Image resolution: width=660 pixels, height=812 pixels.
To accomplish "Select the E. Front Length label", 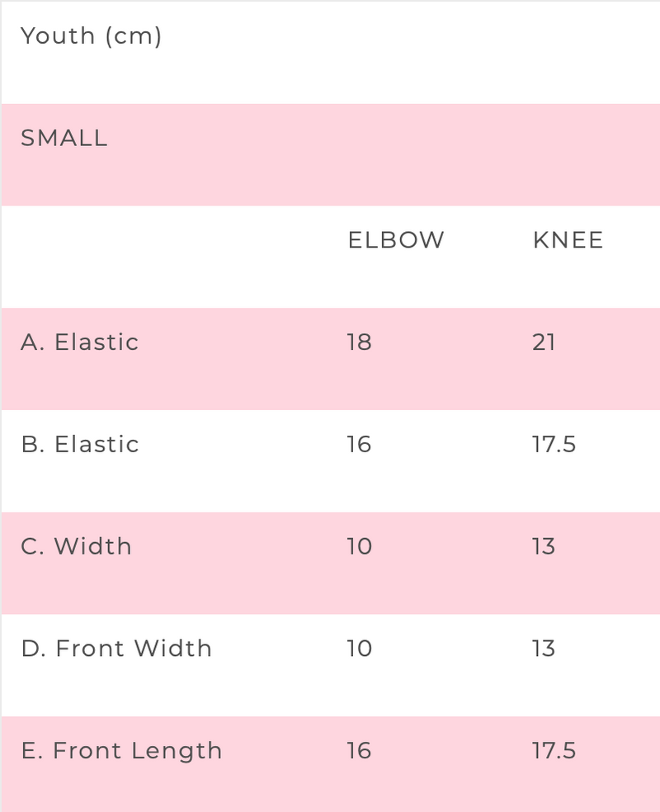I will [121, 751].
